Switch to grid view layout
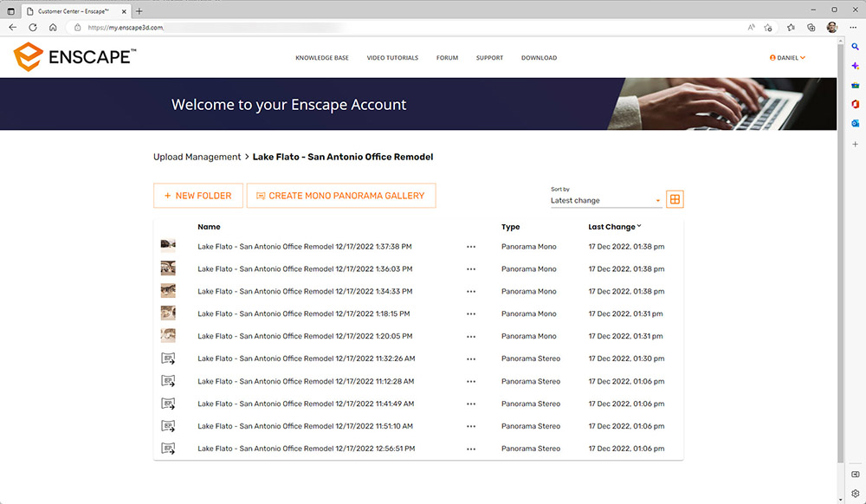This screenshot has height=504, width=866. (x=675, y=199)
